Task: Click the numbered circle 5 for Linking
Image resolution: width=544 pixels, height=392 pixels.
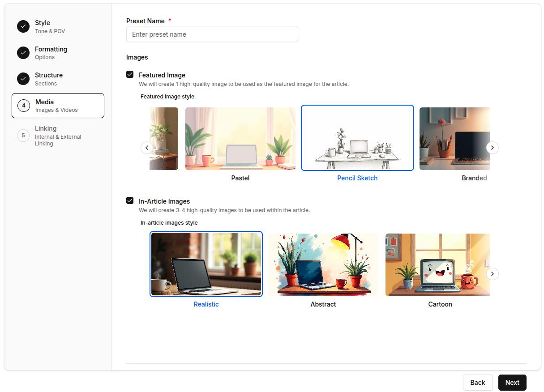Action: [x=23, y=136]
